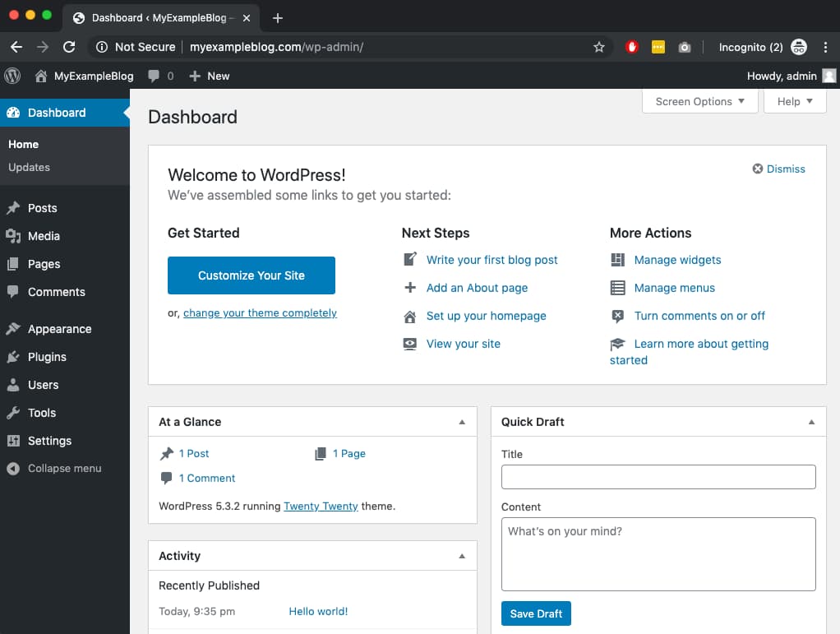Screen dimensions: 840x634
Task: Open the Hello world! post link
Action: [318, 612]
